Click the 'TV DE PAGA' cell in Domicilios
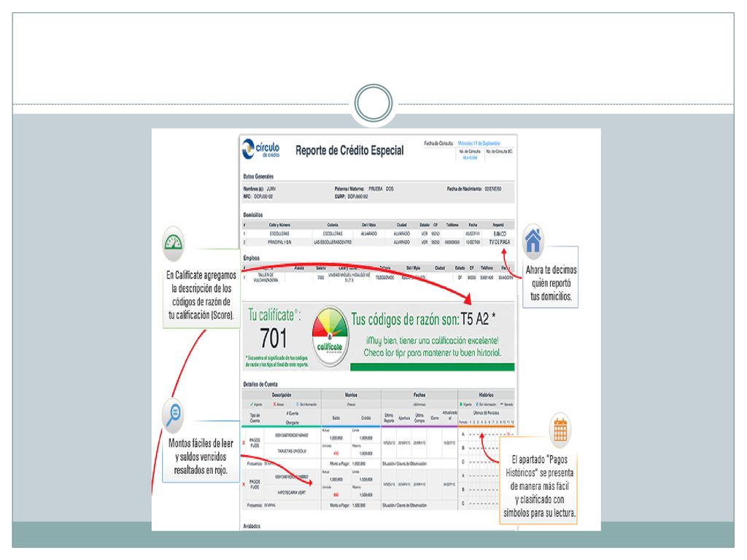 [499, 242]
